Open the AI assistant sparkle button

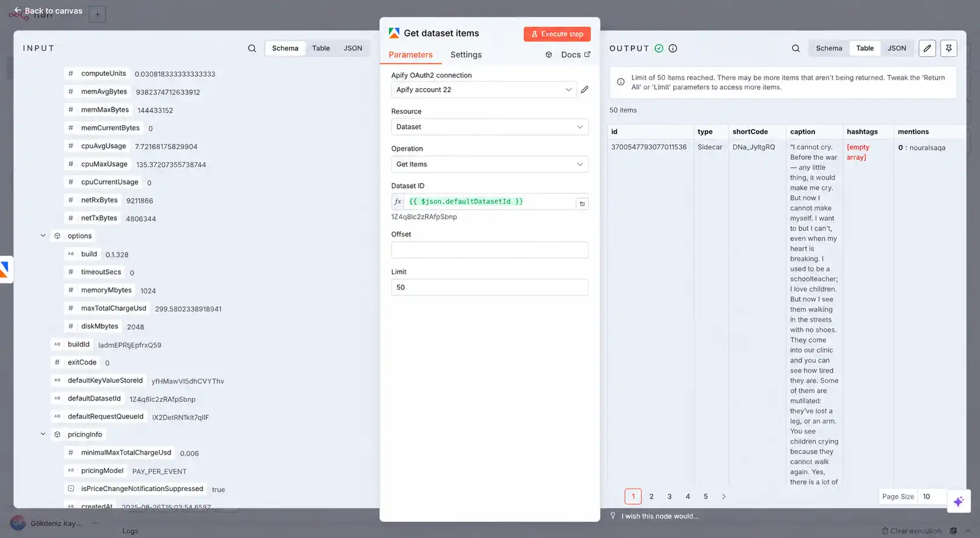point(959,502)
